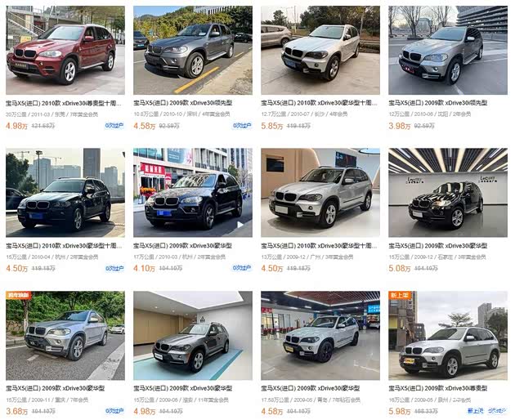The image size is (515, 420).
Task: Open title of the Qingdao 17.58万公里 X5 listing
Action: 311,388
